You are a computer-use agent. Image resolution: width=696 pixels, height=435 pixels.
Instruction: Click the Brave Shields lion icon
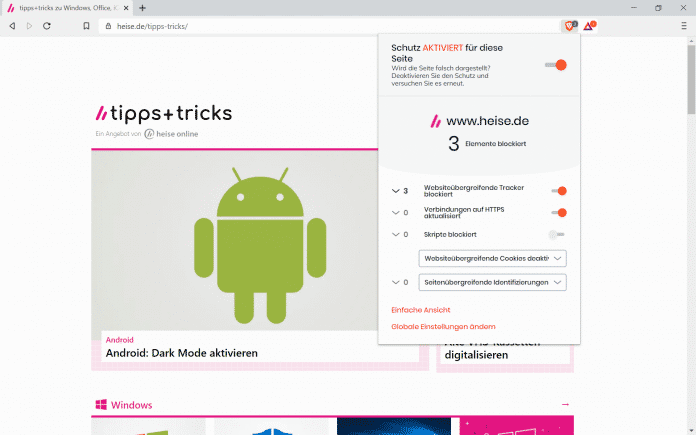[x=568, y=25]
